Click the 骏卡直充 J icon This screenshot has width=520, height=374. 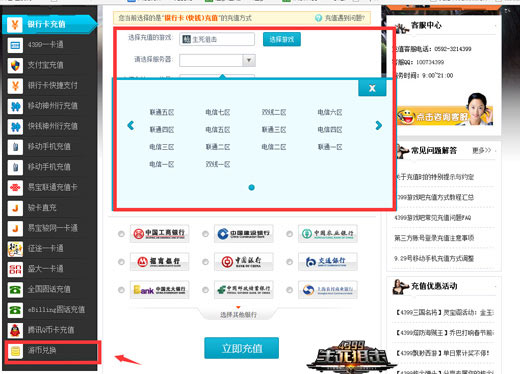pos(15,208)
